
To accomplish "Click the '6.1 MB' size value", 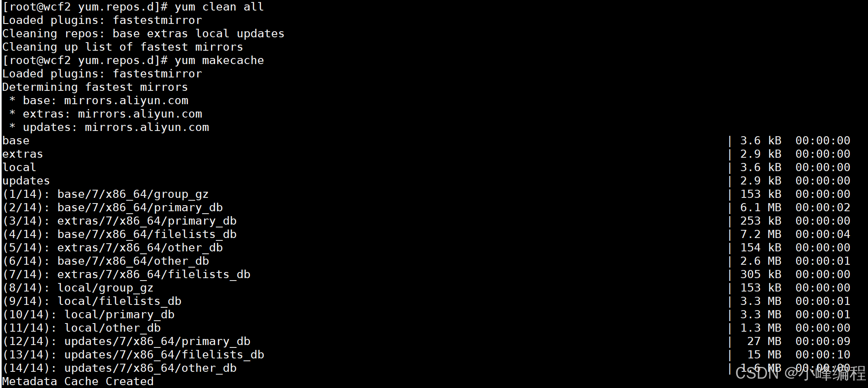I will pos(761,208).
